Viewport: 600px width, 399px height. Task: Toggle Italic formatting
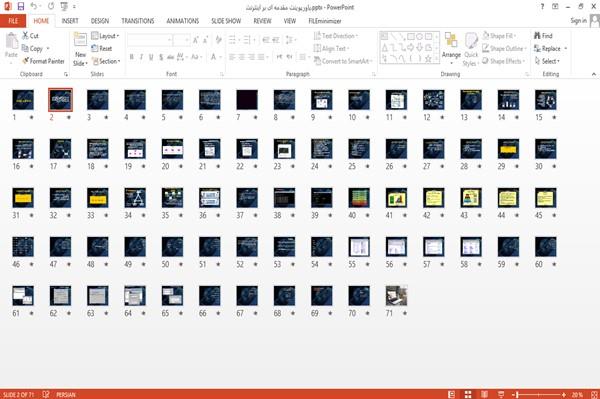pyautogui.click(x=141, y=57)
